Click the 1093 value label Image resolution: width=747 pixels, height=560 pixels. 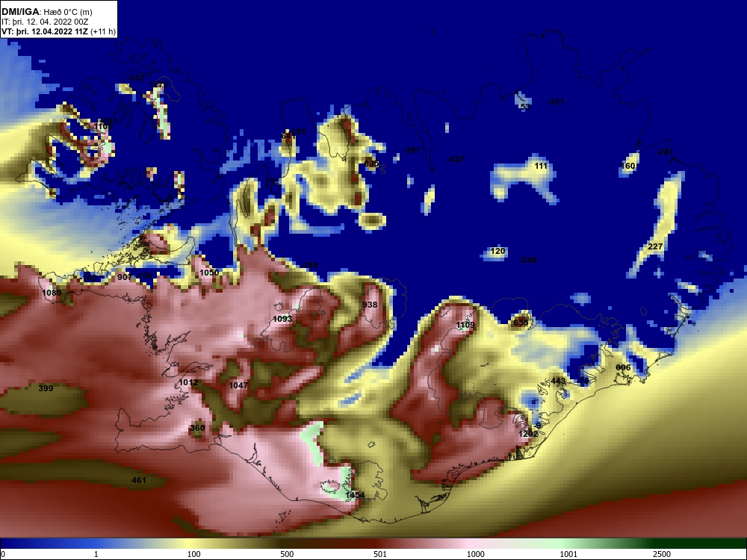(x=282, y=319)
